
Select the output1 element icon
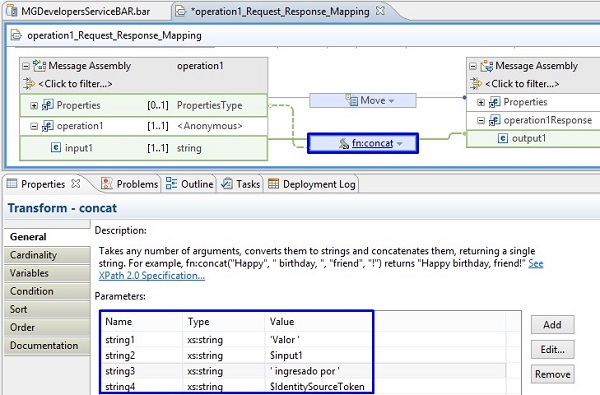(503, 138)
